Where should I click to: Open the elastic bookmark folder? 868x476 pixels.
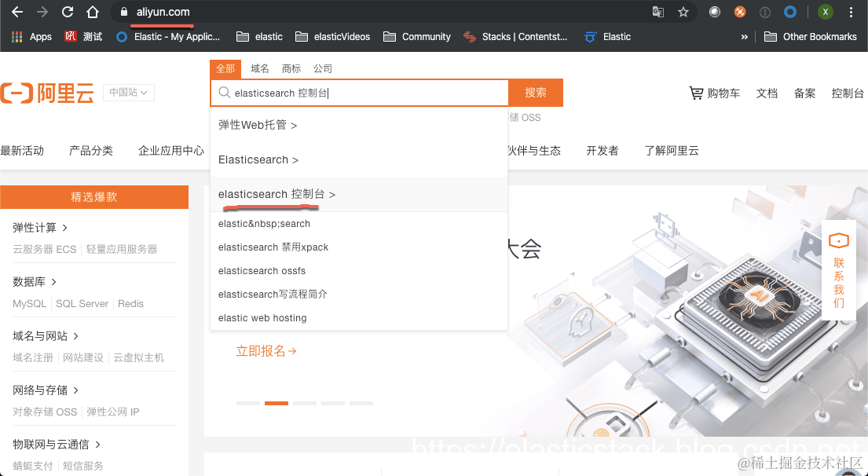[x=259, y=37]
